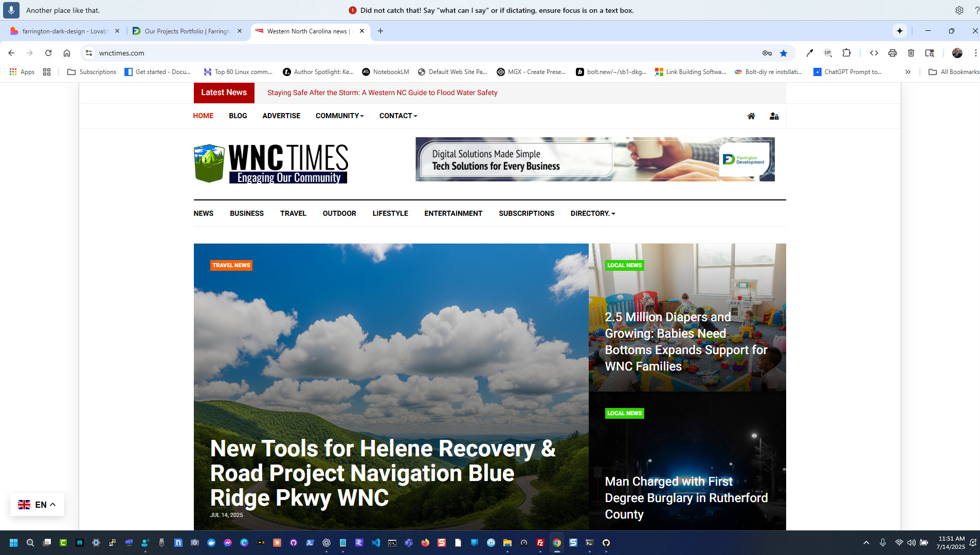Click the WNC Times logo
Viewport: 980px width, 555px height.
point(271,163)
